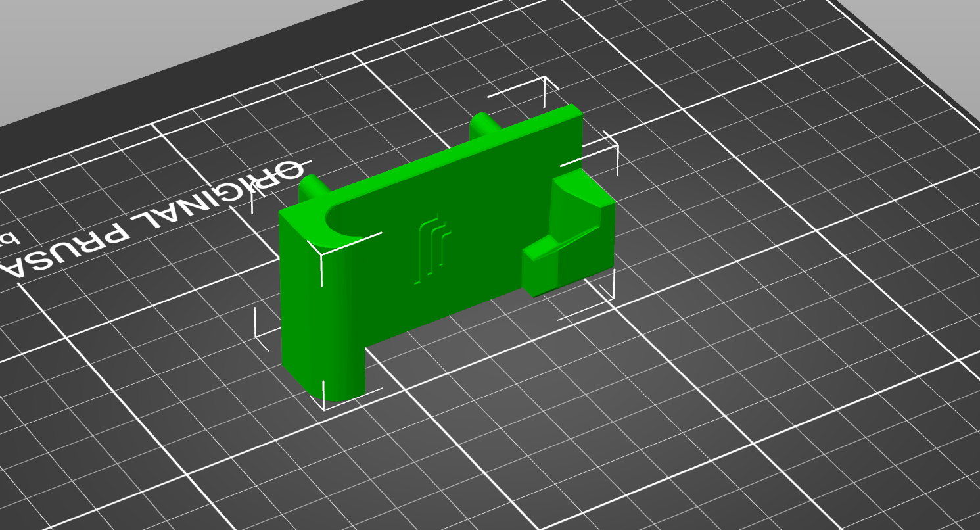This screenshot has width=980, height=530.
Task: Select the left cylindrical peg on the model
Action: (x=312, y=188)
